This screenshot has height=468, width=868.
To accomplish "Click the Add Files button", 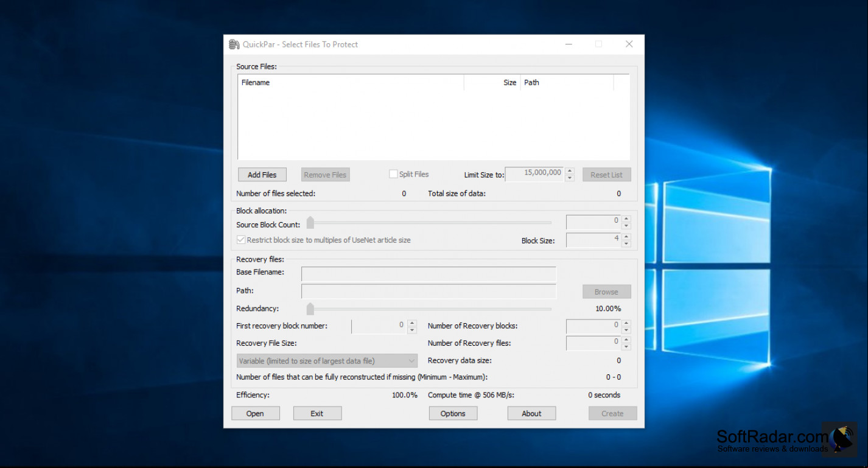I will pyautogui.click(x=262, y=175).
